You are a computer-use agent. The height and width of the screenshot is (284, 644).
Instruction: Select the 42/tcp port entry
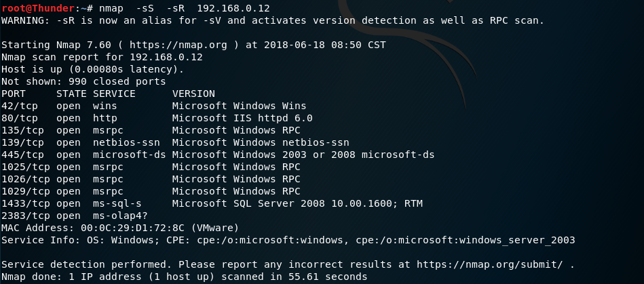[x=20, y=106]
